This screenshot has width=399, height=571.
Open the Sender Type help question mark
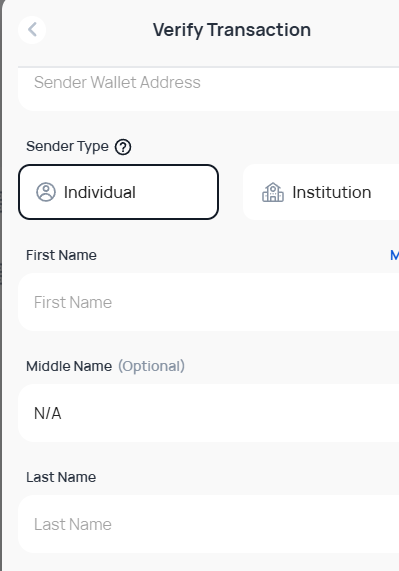pos(123,147)
